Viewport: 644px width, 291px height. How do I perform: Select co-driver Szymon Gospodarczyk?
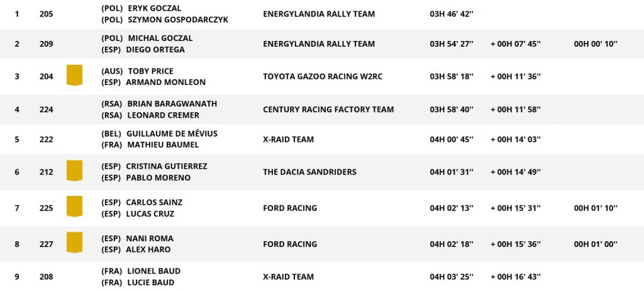pyautogui.click(x=177, y=20)
